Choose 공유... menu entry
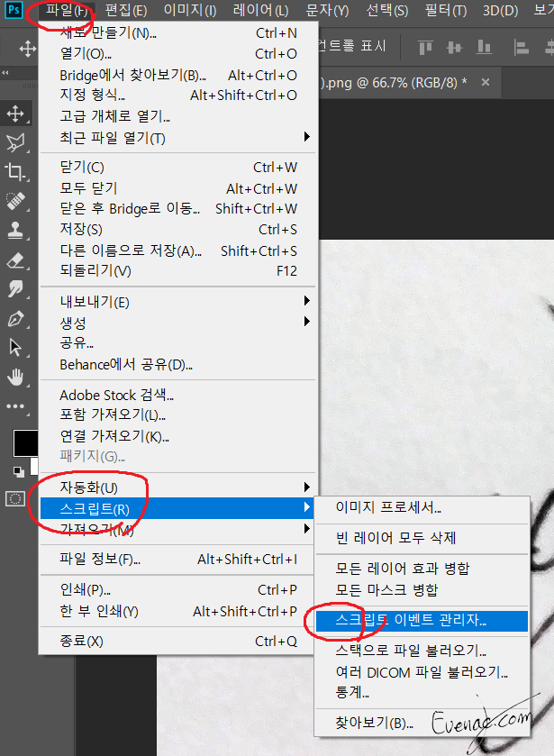 pyautogui.click(x=178, y=343)
